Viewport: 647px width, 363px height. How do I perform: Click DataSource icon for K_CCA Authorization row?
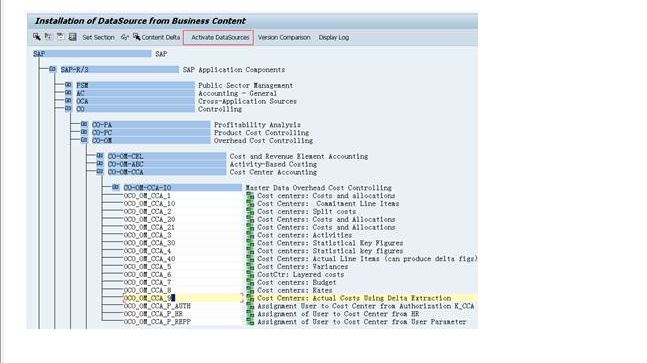pyautogui.click(x=250, y=306)
